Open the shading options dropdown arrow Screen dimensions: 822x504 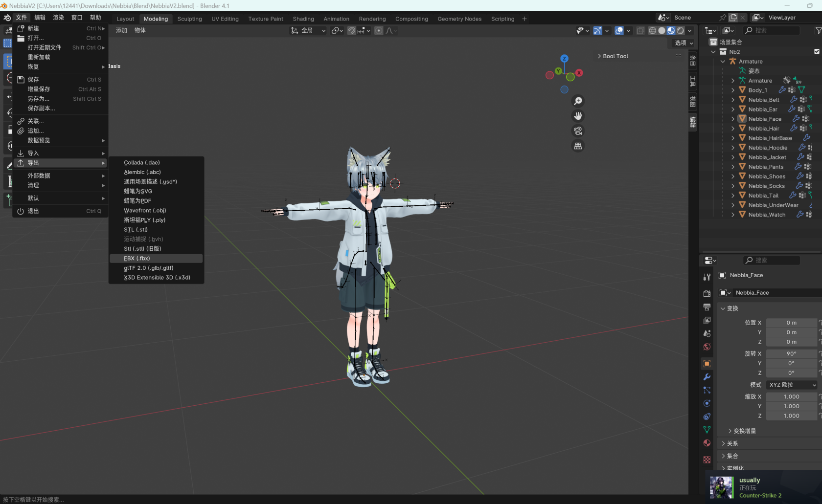click(690, 30)
